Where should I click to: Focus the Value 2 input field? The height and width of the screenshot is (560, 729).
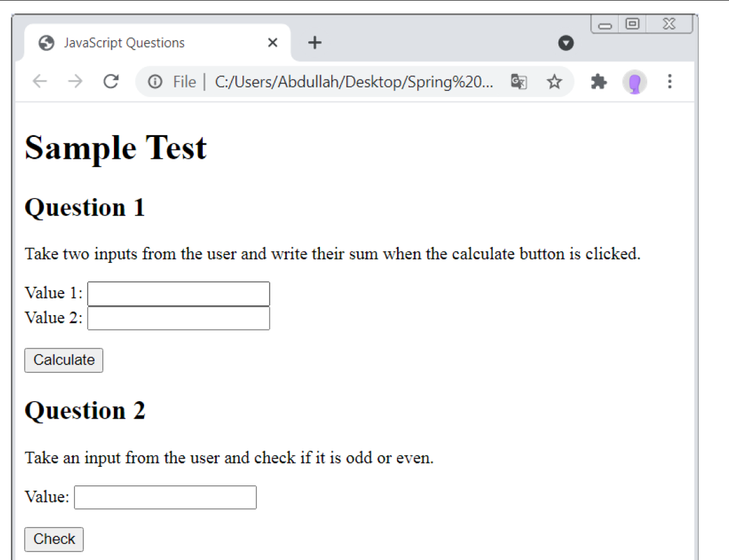pos(178,318)
